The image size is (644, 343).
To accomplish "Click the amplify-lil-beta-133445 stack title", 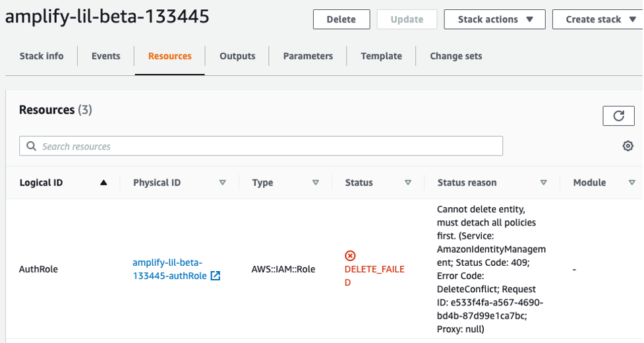I will tap(107, 17).
